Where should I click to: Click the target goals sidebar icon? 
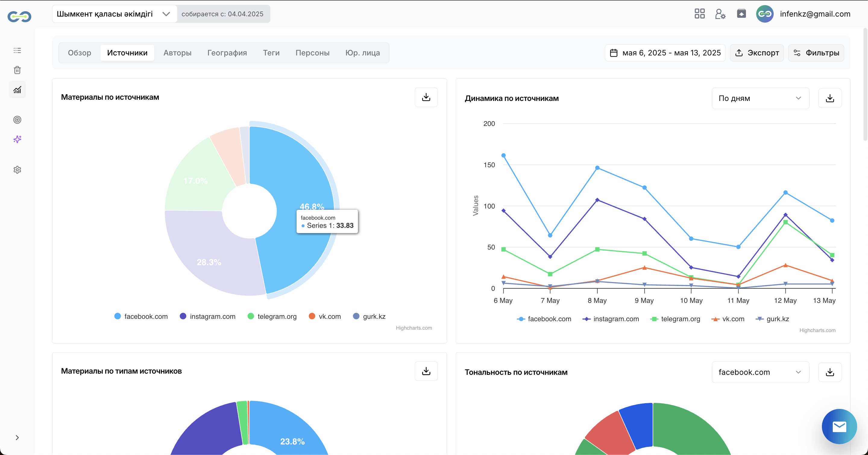pyautogui.click(x=17, y=120)
